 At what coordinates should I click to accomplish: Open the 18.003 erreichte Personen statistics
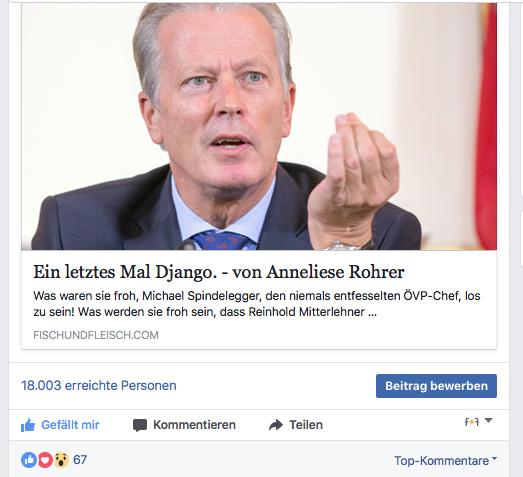99,386
